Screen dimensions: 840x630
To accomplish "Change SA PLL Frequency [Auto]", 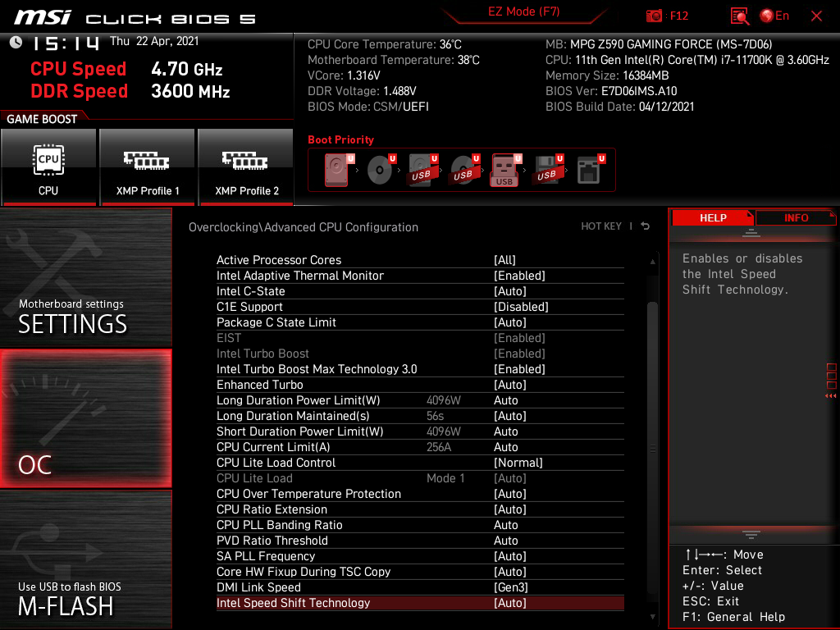I will (420, 556).
